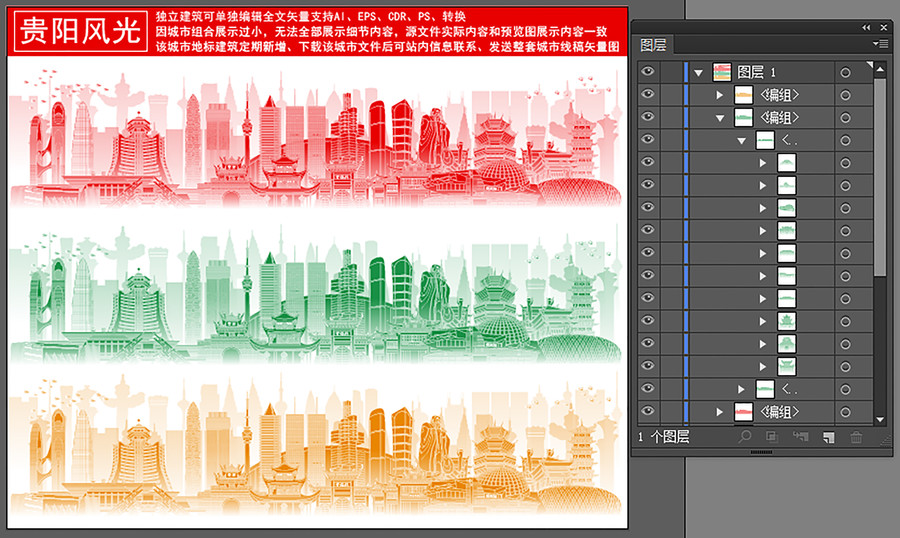Click the scroll-down arrow in Layers panel

tap(880, 420)
